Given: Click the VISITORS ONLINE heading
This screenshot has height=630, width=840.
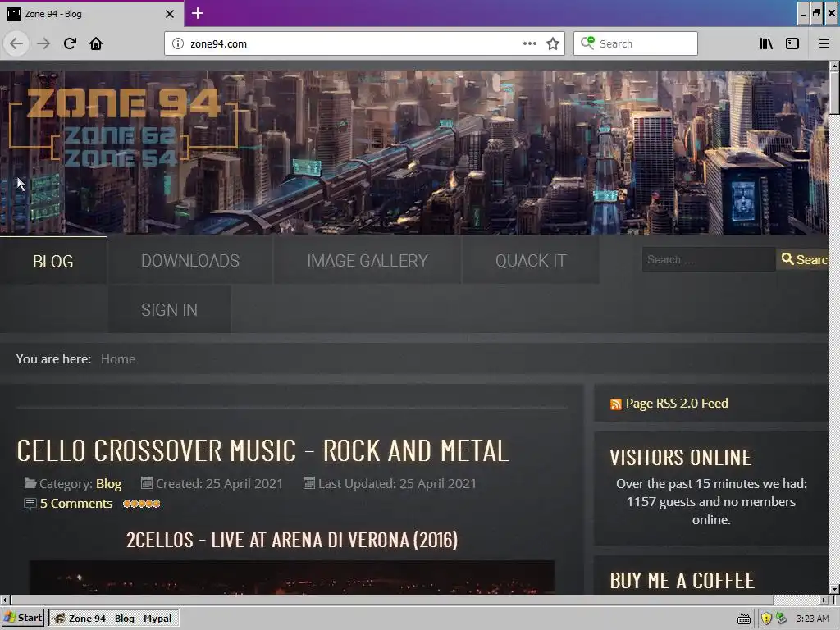Looking at the screenshot, I should (x=681, y=458).
